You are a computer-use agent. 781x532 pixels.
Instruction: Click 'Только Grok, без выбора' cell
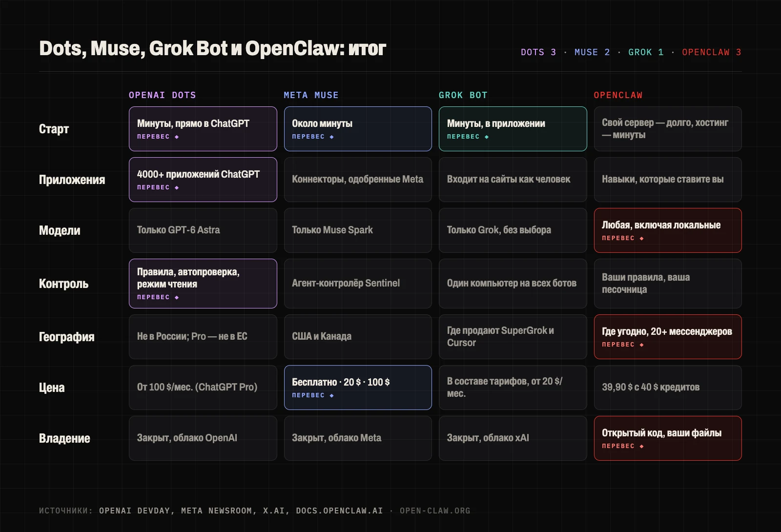coord(513,230)
